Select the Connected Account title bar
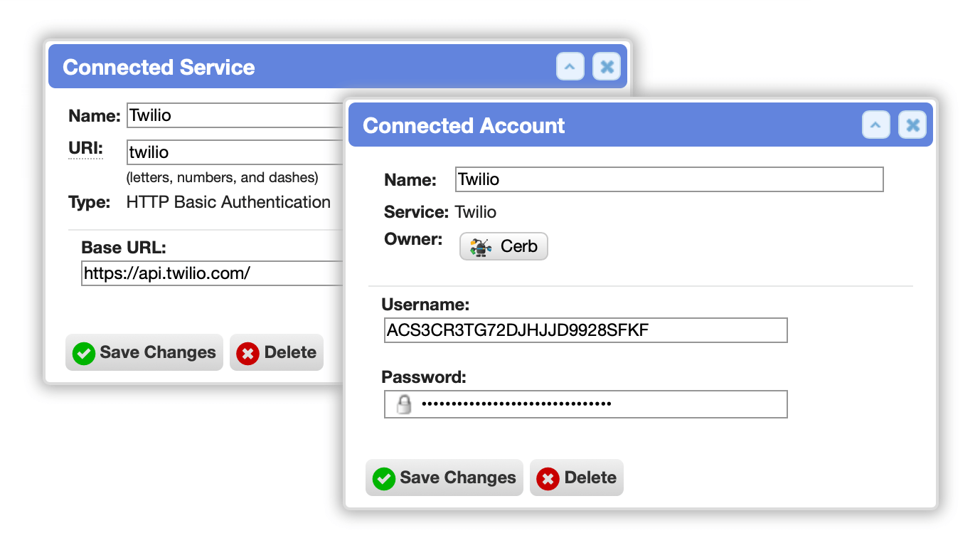The height and width of the screenshot is (548, 980). coord(640,125)
